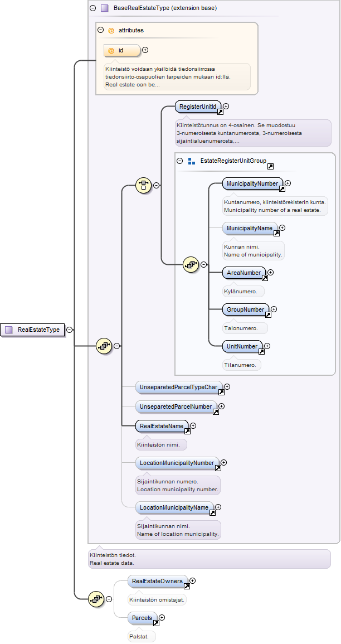
Task: Click the sequence compositor icon next to RealEstateType
Action: click(x=104, y=346)
